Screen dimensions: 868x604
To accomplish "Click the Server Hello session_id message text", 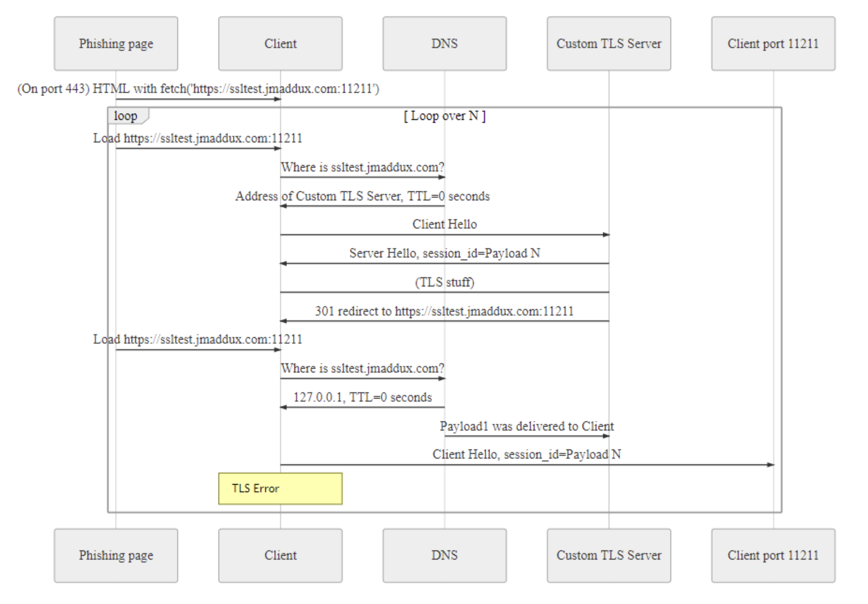I will (445, 253).
